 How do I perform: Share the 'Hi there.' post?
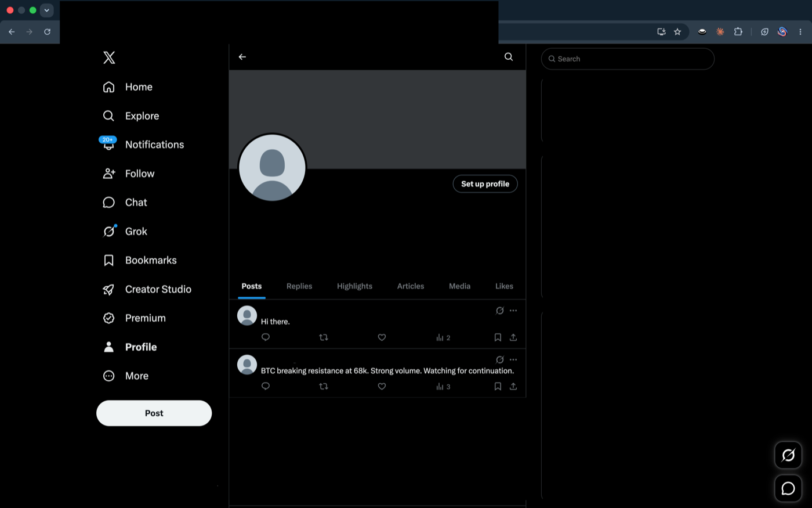point(513,337)
